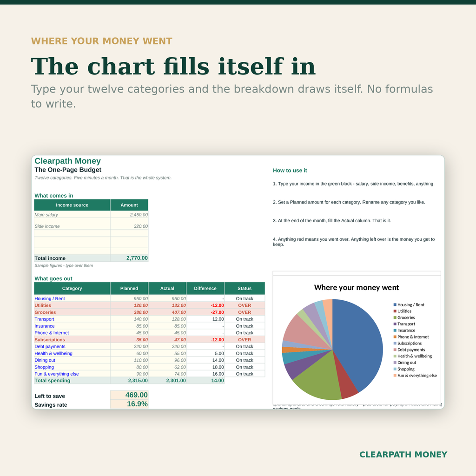Click the Dining out legend entry
The image size is (476, 476).
point(405,363)
